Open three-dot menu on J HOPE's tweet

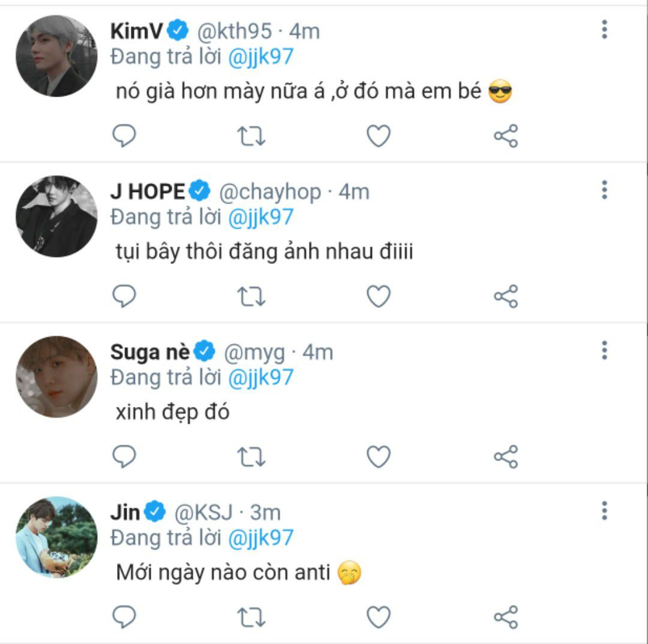pyautogui.click(x=604, y=190)
